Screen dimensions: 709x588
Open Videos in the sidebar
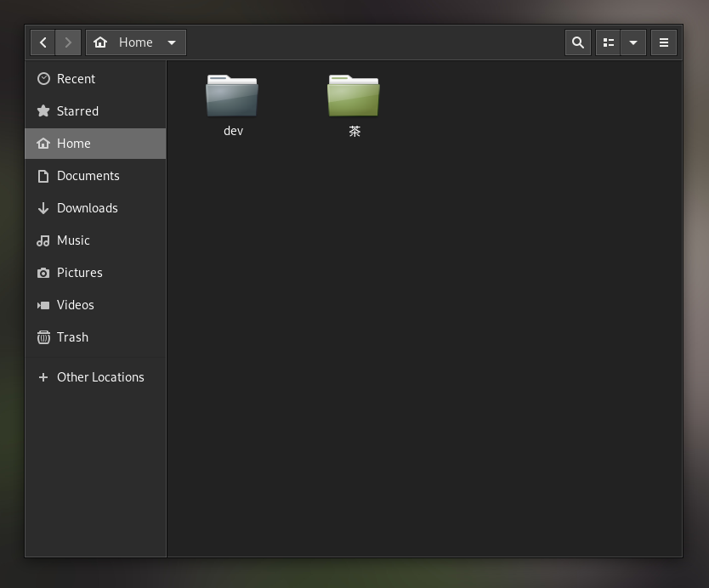(x=95, y=305)
